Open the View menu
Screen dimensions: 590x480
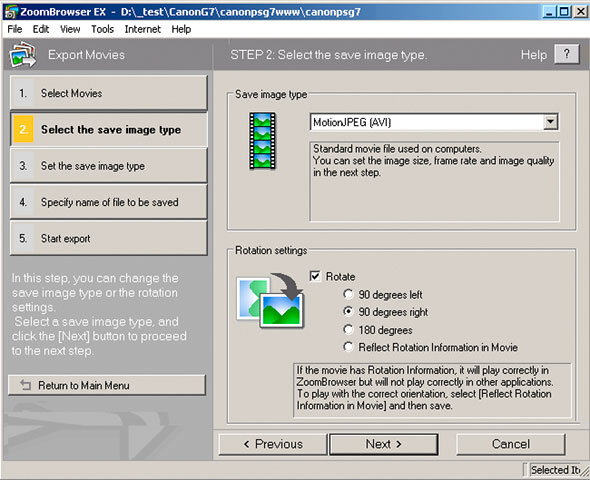(x=70, y=29)
